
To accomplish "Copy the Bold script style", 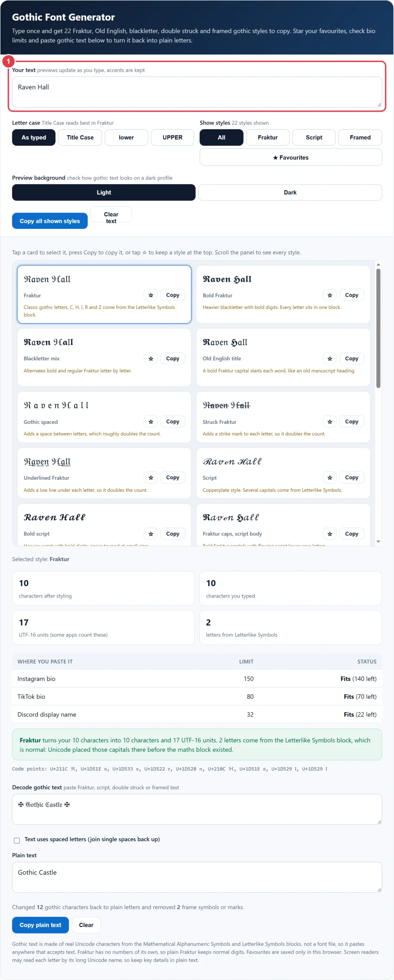I will (172, 534).
